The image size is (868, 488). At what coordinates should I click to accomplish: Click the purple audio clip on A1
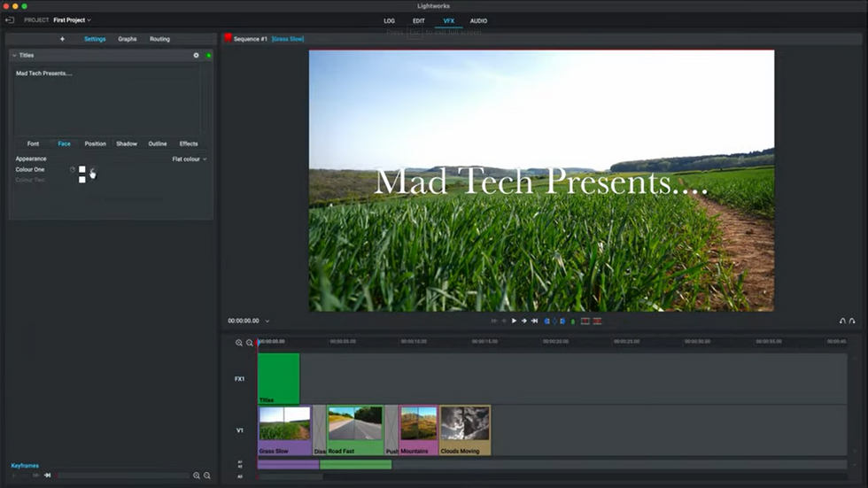[x=289, y=465]
